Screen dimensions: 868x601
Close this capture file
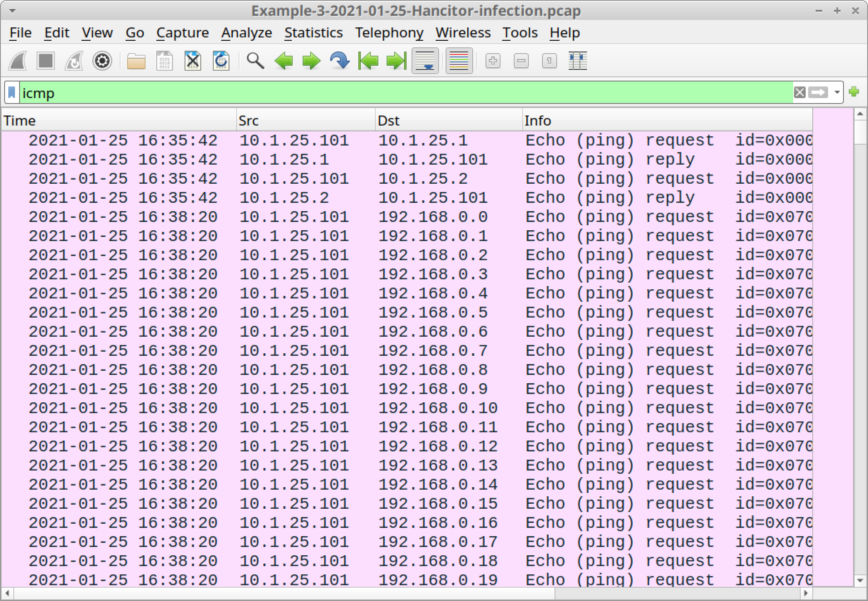pos(193,61)
